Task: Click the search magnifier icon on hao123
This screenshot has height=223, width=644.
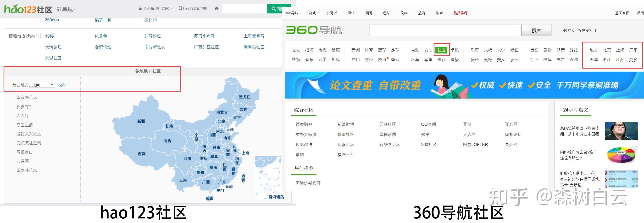Action: (x=274, y=8)
